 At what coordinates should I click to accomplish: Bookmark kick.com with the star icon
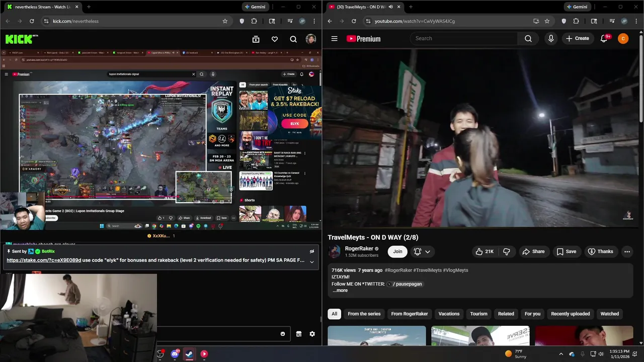tap(225, 21)
